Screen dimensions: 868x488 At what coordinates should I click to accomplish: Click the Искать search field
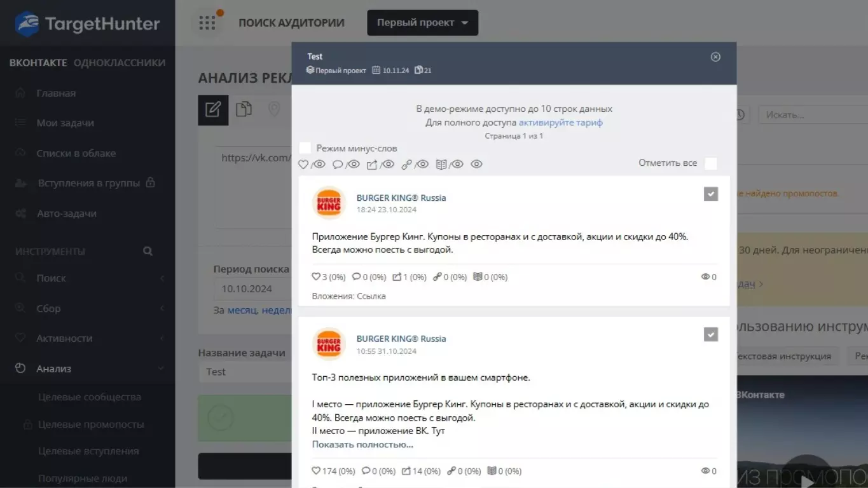tap(813, 115)
